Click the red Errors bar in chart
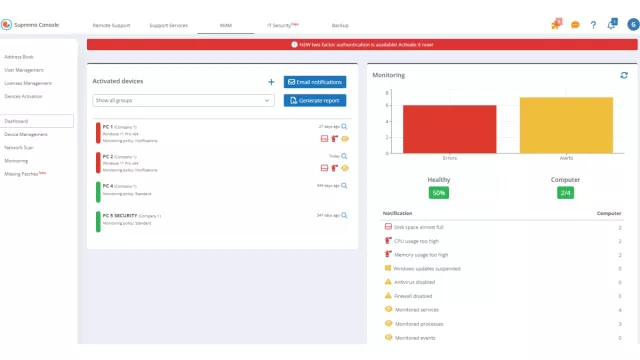This screenshot has width=640, height=360. point(449,129)
